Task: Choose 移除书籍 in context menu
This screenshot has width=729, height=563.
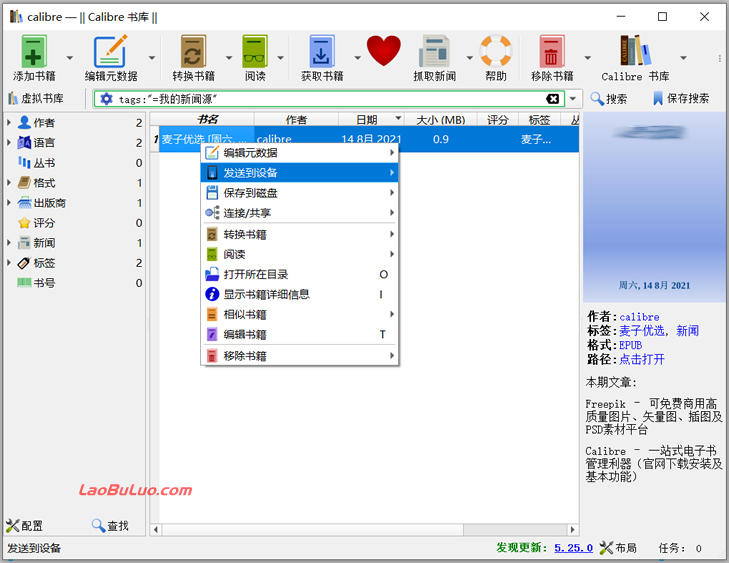Action: click(x=299, y=356)
